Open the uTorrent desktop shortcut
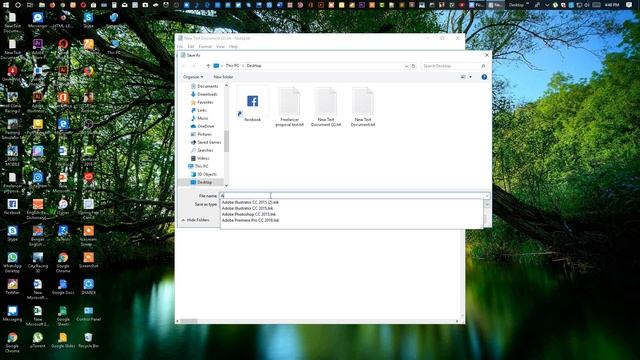 point(38,340)
